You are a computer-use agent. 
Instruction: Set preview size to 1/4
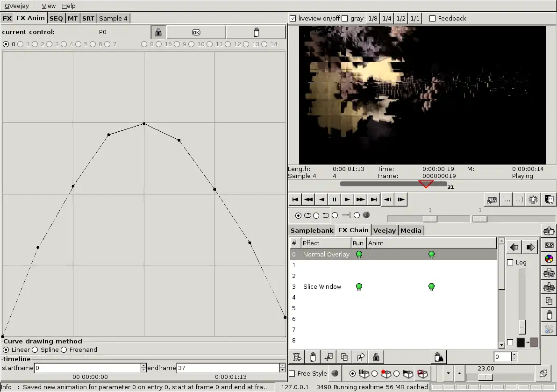pyautogui.click(x=386, y=19)
